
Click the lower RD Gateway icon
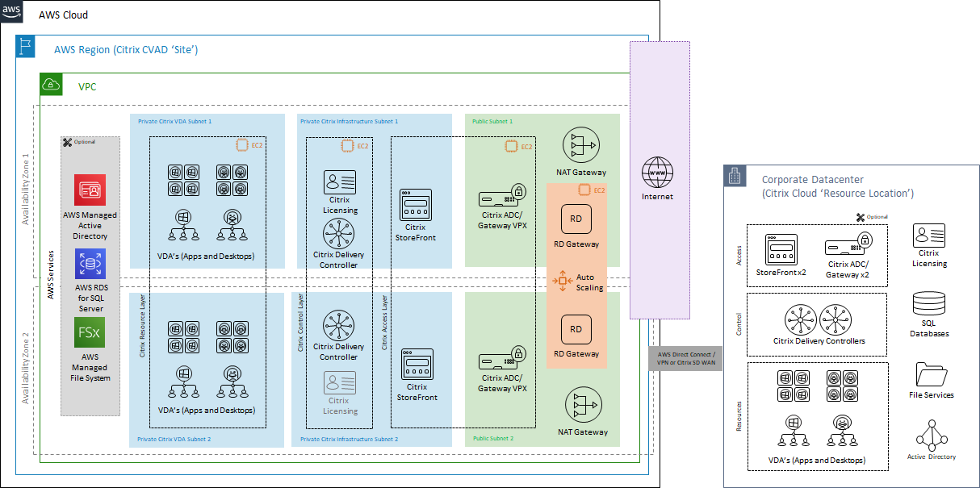tap(576, 329)
